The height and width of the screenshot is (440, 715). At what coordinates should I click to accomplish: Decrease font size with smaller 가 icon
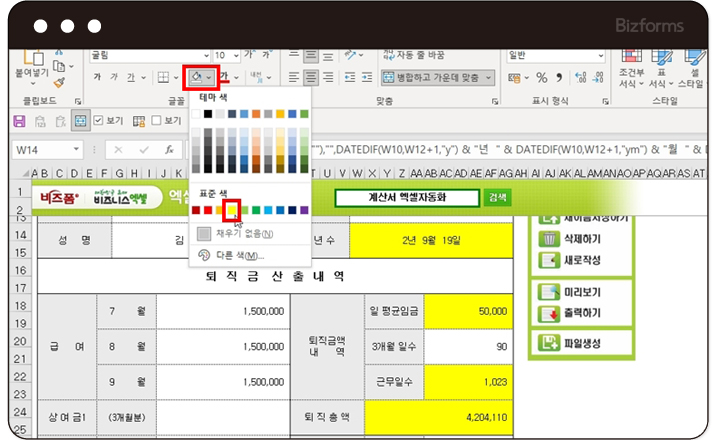coord(267,54)
